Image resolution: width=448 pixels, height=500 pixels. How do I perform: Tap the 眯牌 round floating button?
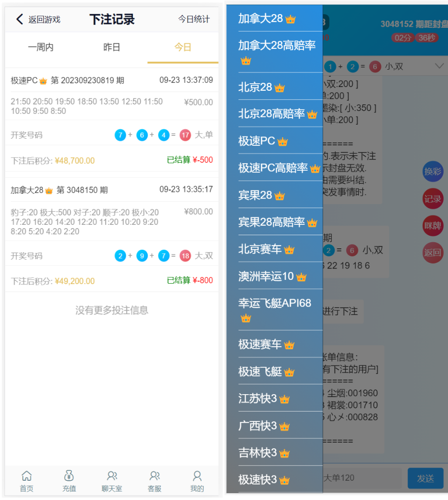432,226
